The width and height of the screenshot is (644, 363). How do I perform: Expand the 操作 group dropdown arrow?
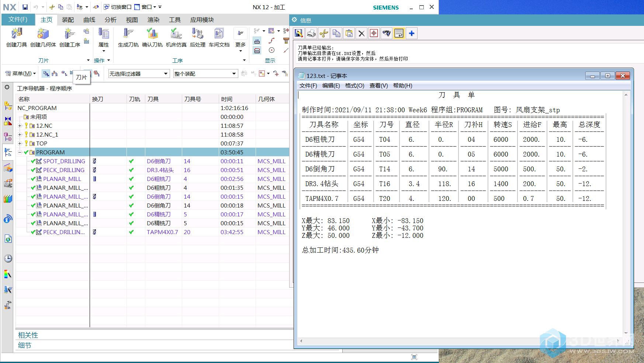pyautogui.click(x=108, y=60)
